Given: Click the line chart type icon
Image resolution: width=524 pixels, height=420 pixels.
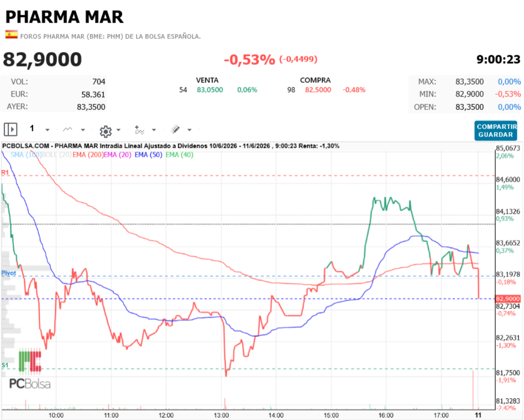Looking at the screenshot, I should (68, 130).
